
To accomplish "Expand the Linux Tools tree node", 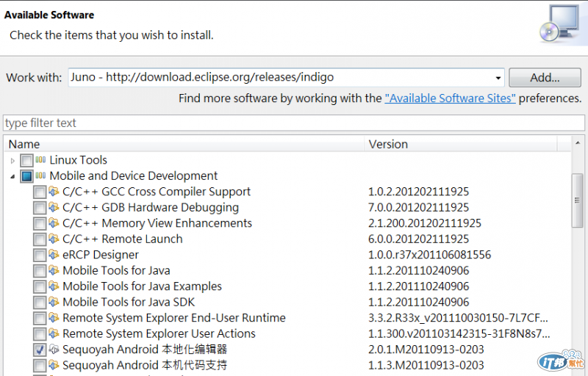I will pos(12,161).
